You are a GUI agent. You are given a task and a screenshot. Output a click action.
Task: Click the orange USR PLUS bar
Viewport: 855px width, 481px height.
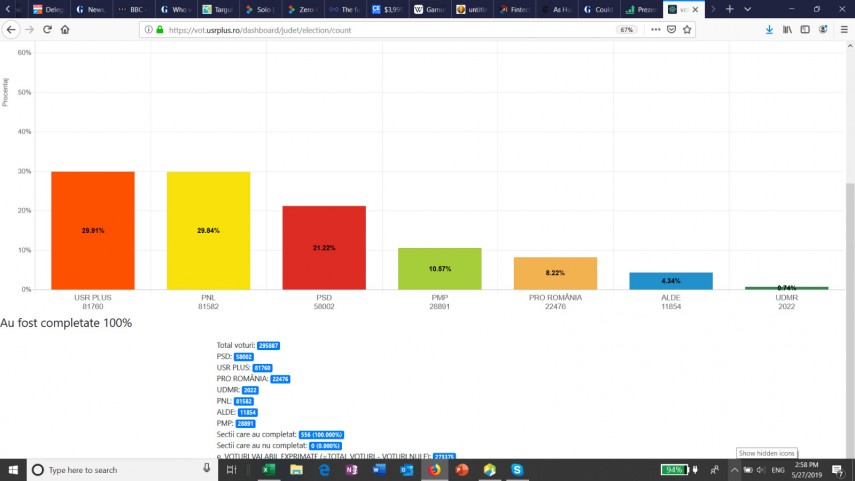click(92, 230)
